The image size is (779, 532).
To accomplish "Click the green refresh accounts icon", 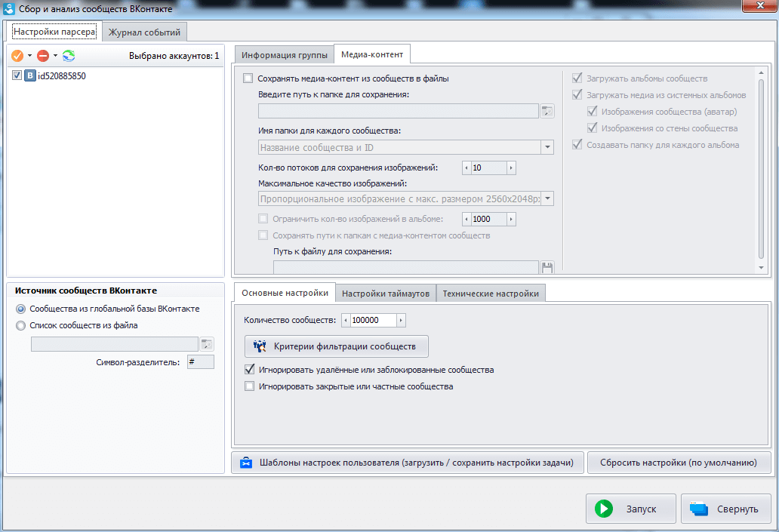I will click(x=69, y=56).
